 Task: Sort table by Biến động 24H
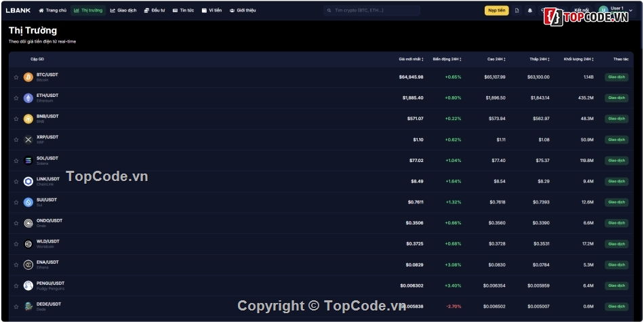(447, 59)
